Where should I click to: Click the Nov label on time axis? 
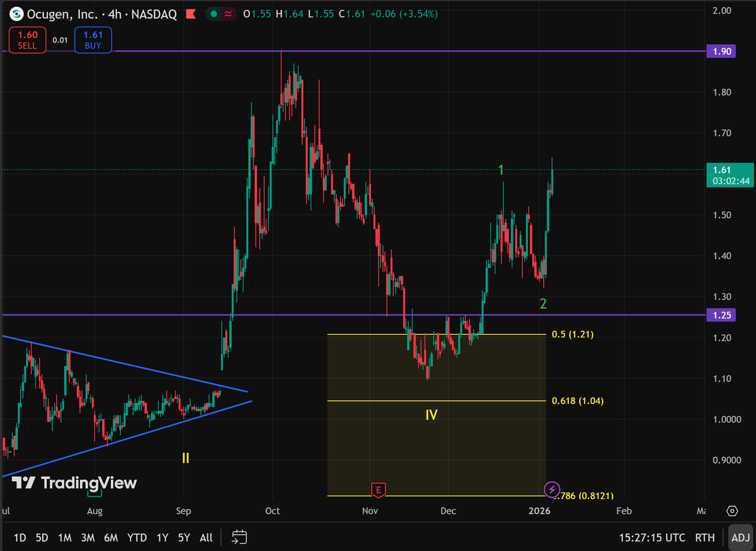click(372, 511)
